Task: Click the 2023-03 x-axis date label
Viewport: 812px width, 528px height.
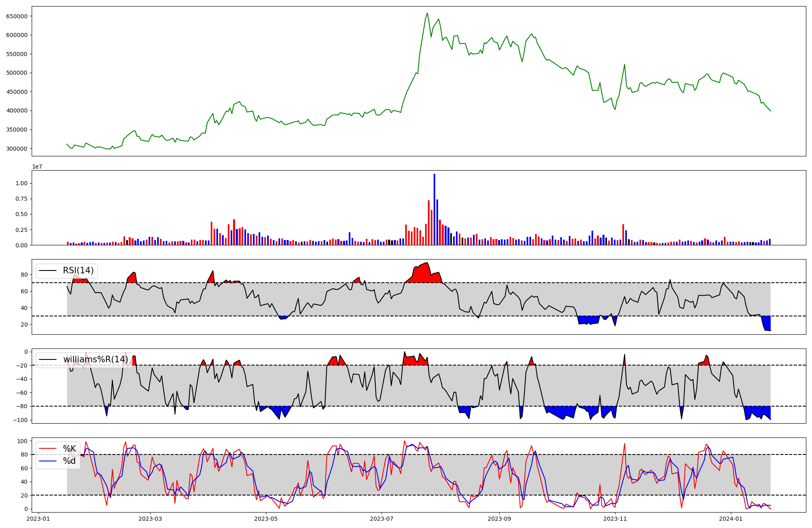Action: coord(151,518)
